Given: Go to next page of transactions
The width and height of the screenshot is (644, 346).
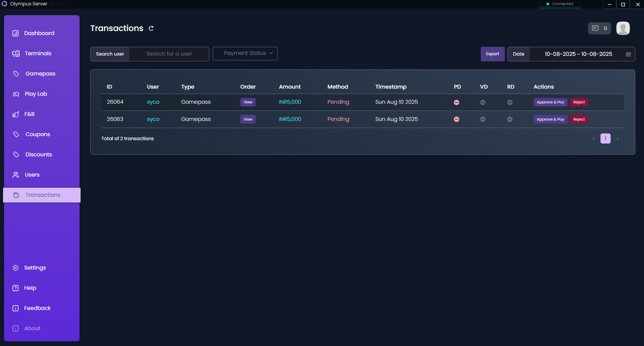Looking at the screenshot, I should point(617,138).
